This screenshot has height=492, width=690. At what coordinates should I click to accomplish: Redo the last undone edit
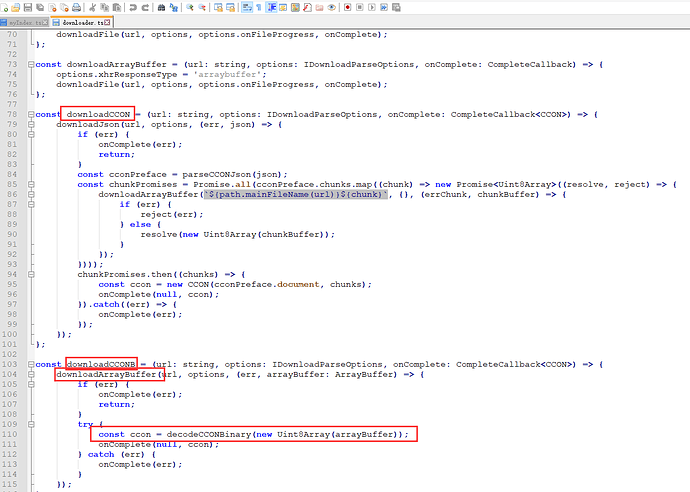[x=145, y=7]
